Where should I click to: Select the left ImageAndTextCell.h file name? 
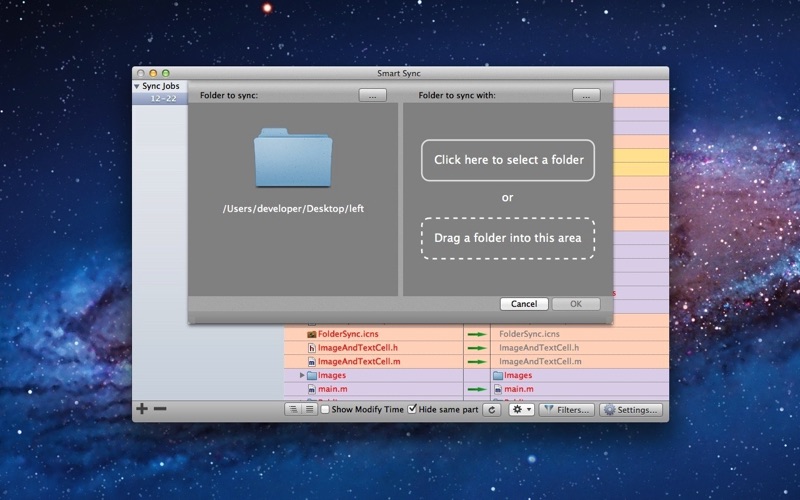tap(358, 348)
